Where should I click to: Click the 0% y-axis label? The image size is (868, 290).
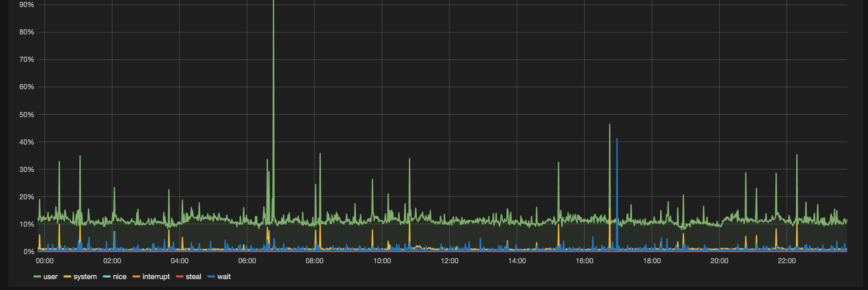coord(29,252)
